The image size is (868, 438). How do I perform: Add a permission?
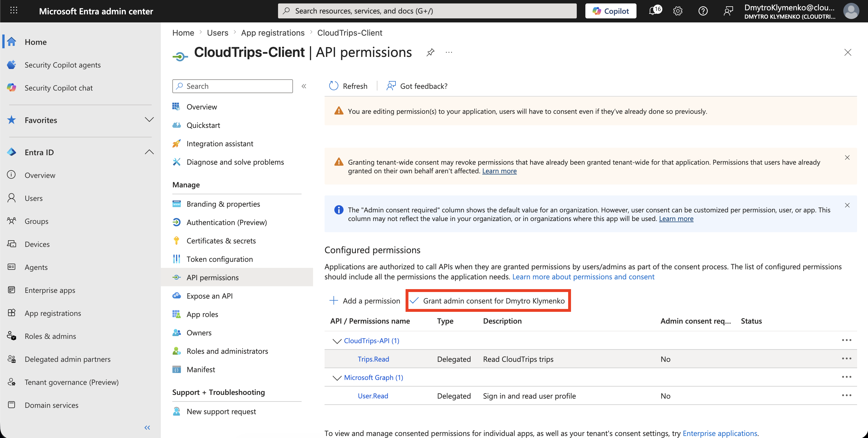coord(364,300)
